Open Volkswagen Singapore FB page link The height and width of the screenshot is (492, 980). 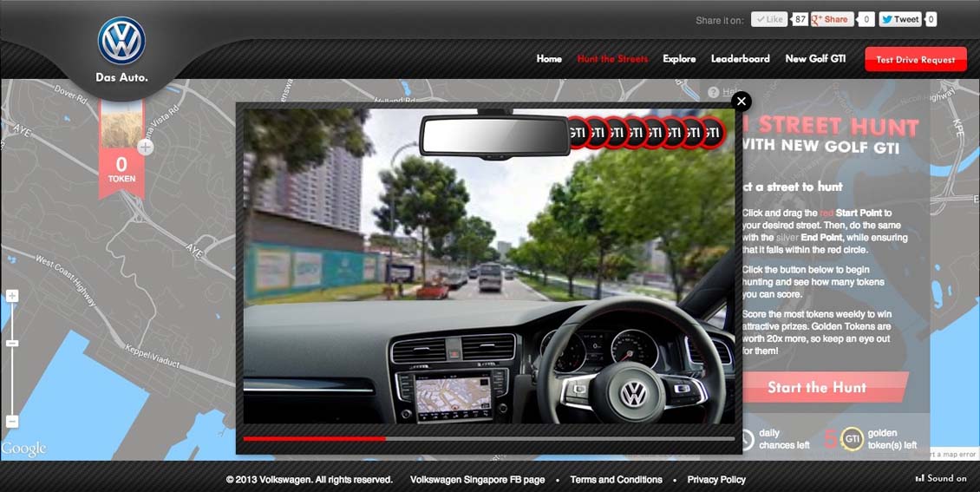click(478, 480)
